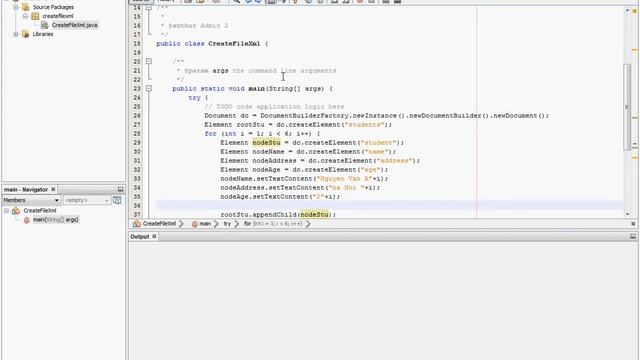
Task: Collapse the main method fold at line 23
Action: click(149, 88)
